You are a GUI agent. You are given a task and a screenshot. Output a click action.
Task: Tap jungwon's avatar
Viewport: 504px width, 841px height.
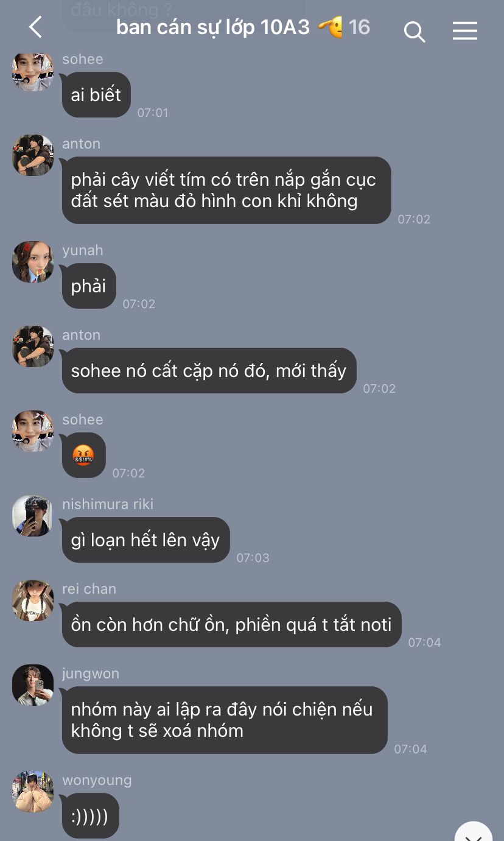click(x=33, y=685)
